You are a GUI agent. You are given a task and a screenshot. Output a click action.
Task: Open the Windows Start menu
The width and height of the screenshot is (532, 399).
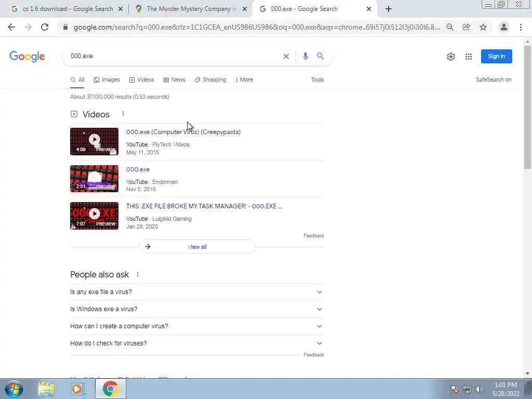[14, 389]
